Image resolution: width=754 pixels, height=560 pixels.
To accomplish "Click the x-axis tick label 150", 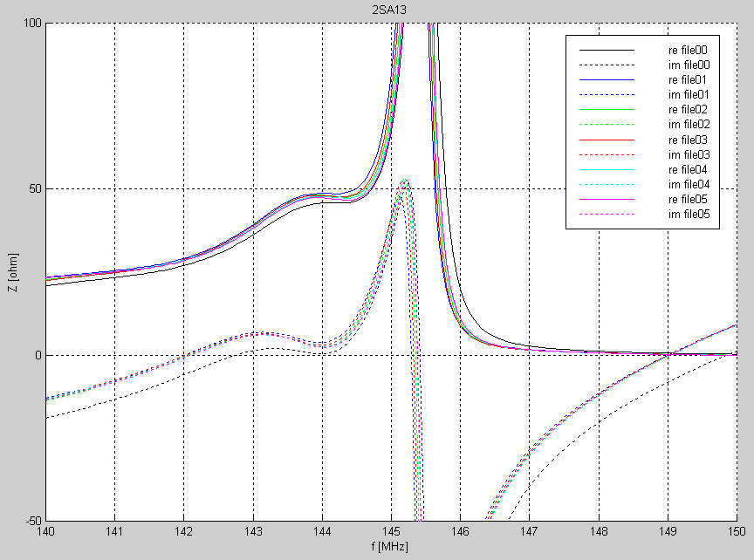I will point(737,531).
